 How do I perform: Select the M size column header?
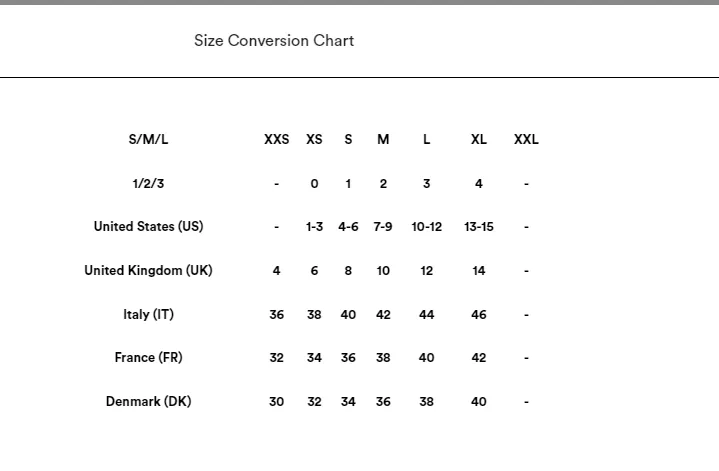[x=383, y=139]
